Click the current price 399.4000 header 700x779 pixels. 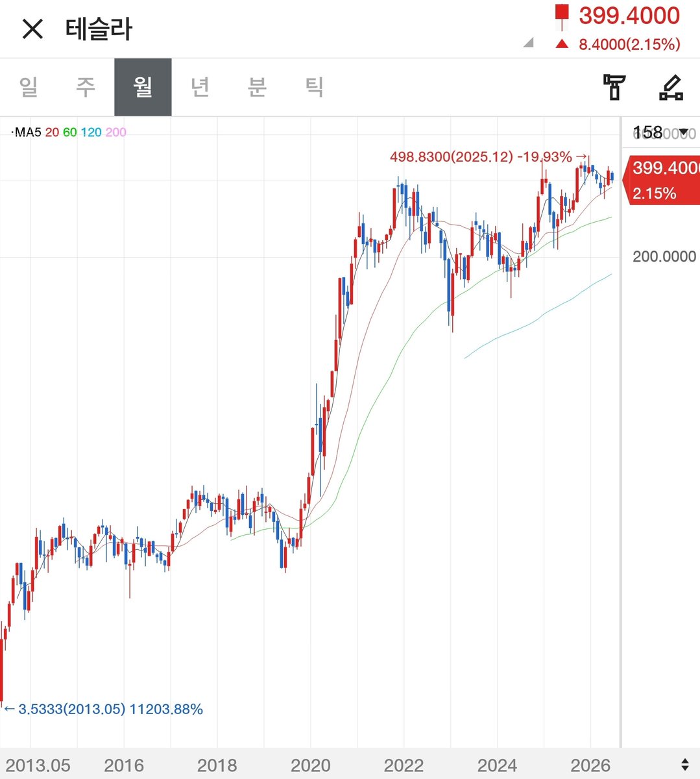coord(629,16)
